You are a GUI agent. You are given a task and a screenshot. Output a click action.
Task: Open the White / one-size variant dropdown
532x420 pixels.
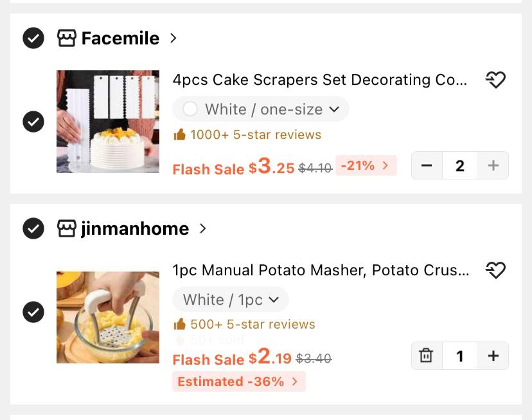261,109
